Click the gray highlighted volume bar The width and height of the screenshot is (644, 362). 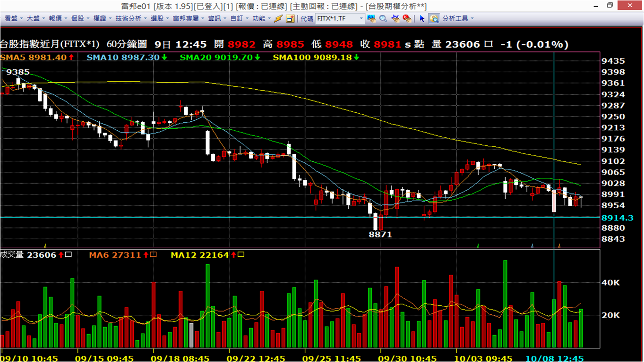[191, 335]
